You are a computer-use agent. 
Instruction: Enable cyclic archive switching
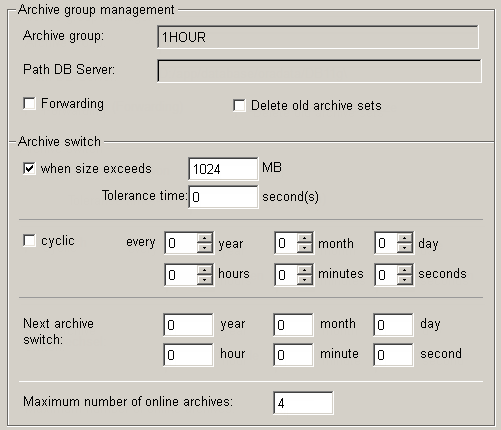29,241
